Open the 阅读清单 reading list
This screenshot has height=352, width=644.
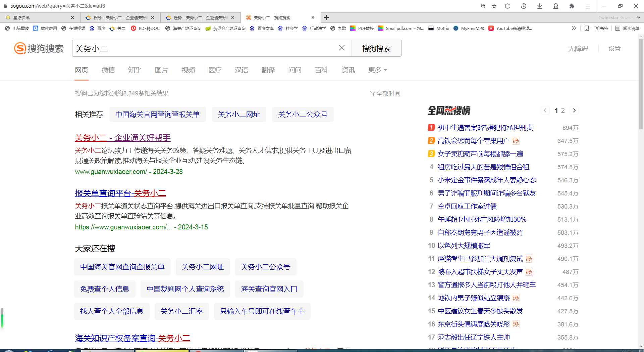point(628,28)
